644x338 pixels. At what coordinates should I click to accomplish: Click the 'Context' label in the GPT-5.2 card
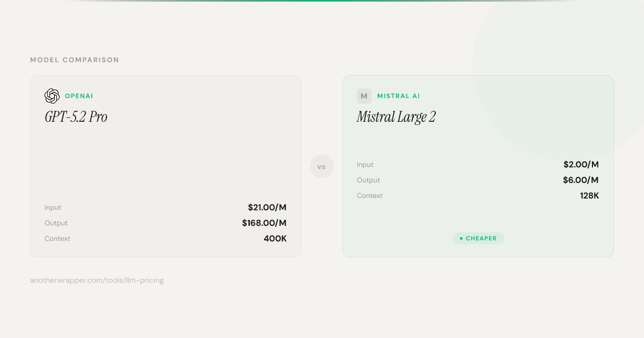[x=57, y=239]
